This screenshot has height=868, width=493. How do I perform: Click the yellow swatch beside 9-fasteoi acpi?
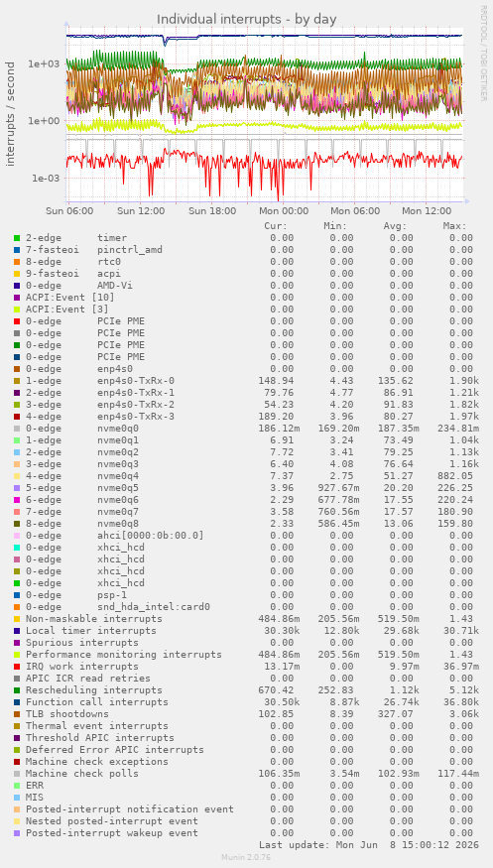point(17,274)
